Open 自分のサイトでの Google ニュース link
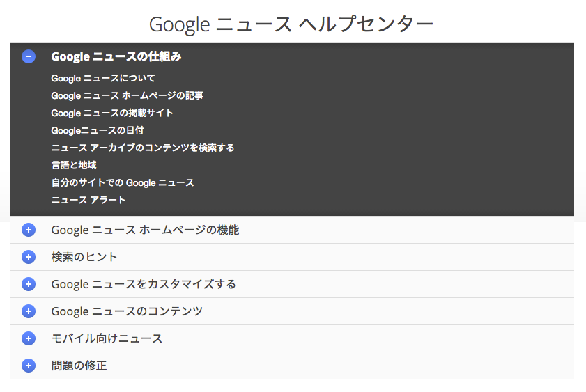This screenshot has height=392, width=586. pyautogui.click(x=123, y=182)
